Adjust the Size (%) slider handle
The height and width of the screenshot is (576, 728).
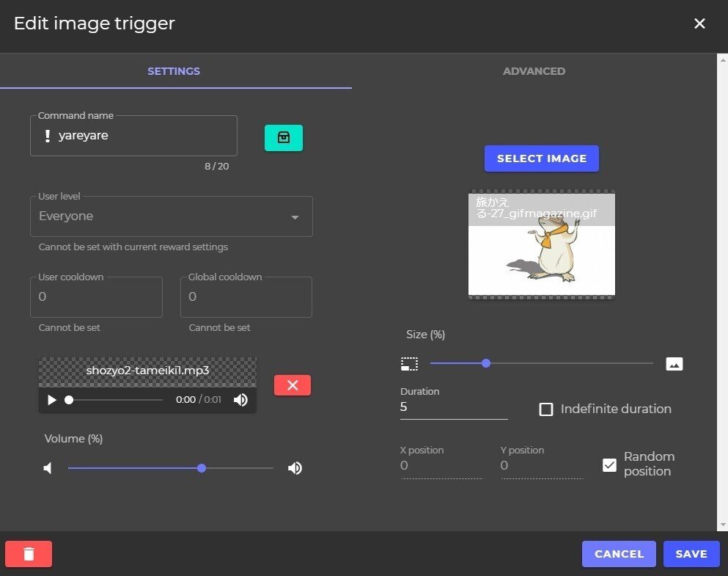coord(485,363)
